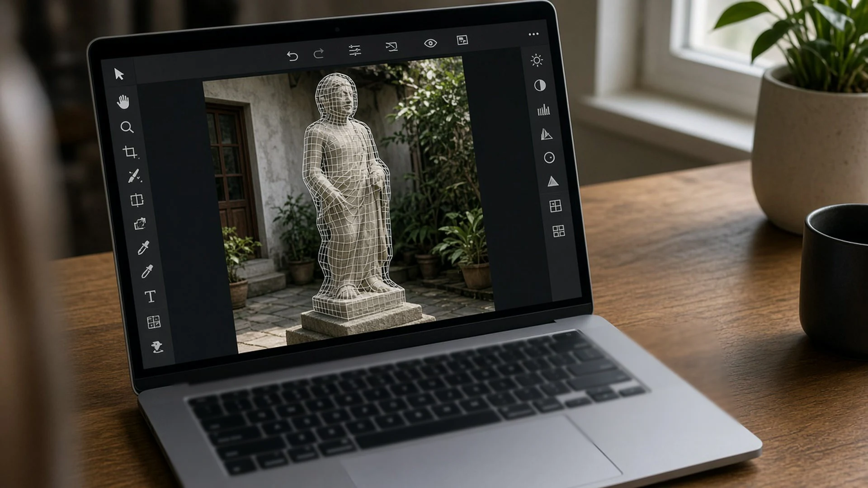This screenshot has width=868, height=488.
Task: Select the eyedropper just below the rotate tool
Action: tap(143, 248)
